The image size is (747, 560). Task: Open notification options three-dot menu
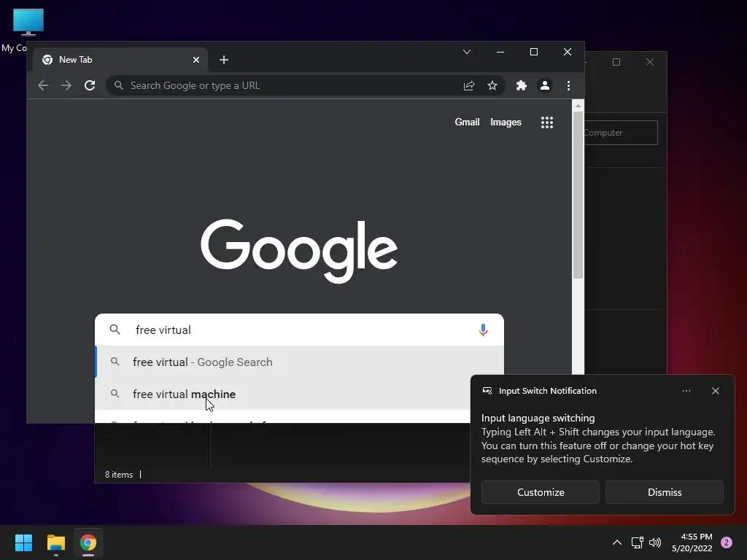(686, 391)
